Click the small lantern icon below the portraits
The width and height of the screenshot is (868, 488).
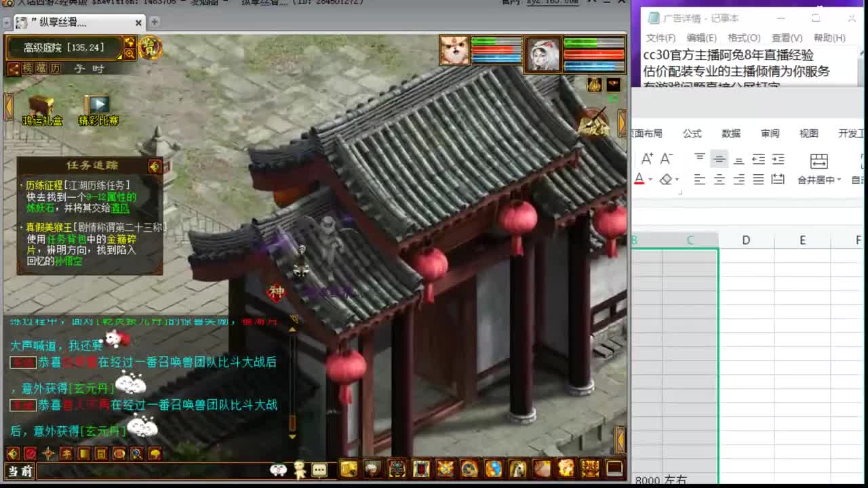[594, 84]
